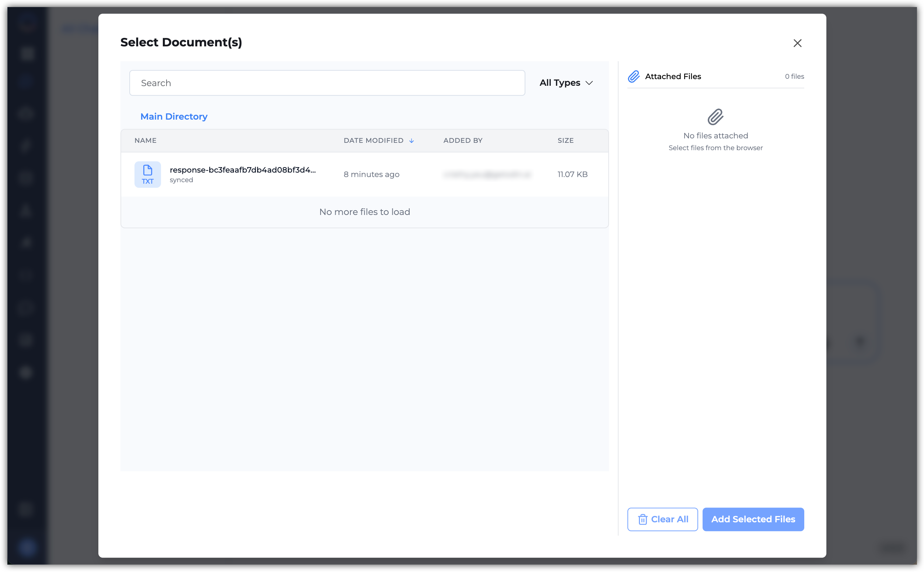Screen dimensions: 924x572
Task: Click the trash icon inside the Clear All button
Action: click(643, 519)
